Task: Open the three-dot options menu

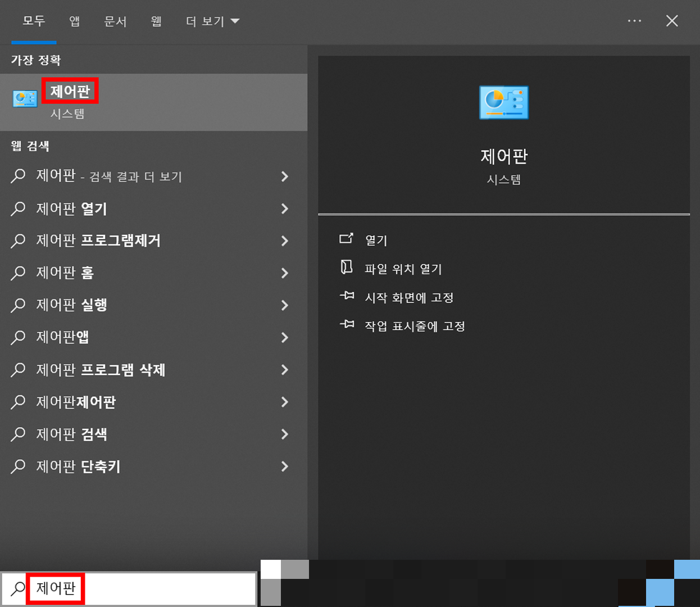Action: pyautogui.click(x=634, y=21)
